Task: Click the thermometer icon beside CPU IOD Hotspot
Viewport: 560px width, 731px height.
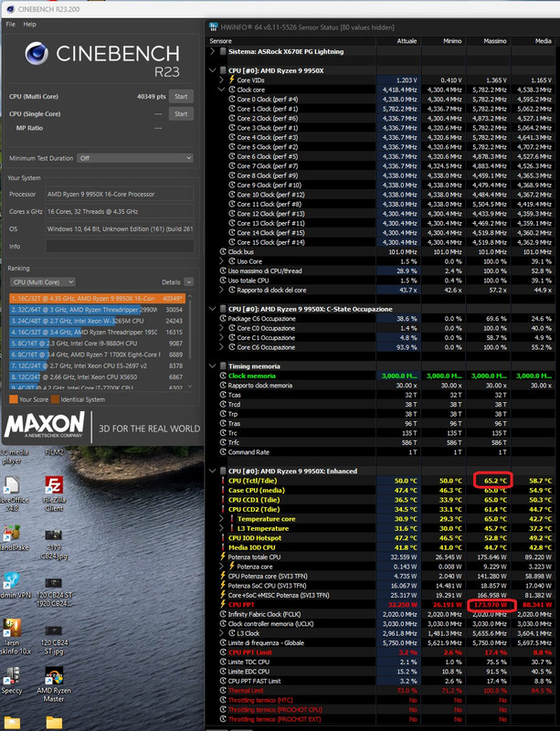Action: click(x=222, y=537)
